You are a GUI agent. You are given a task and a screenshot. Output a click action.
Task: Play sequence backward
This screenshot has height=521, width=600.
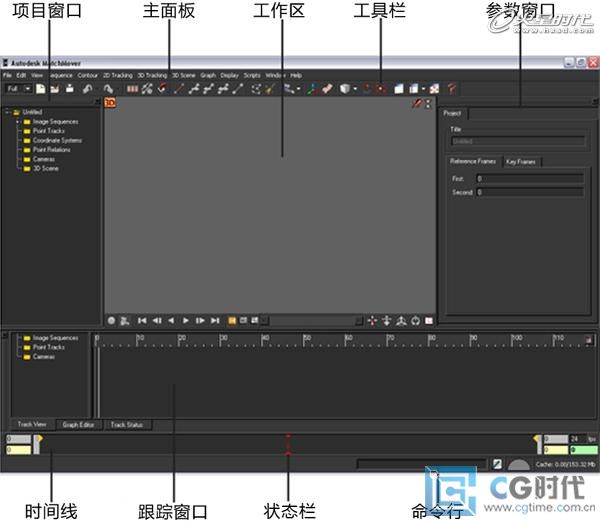point(171,321)
